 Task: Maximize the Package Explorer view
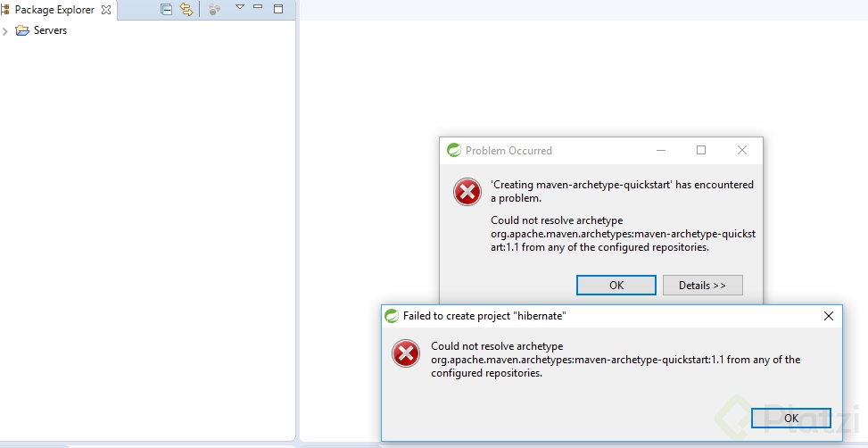pos(278,8)
